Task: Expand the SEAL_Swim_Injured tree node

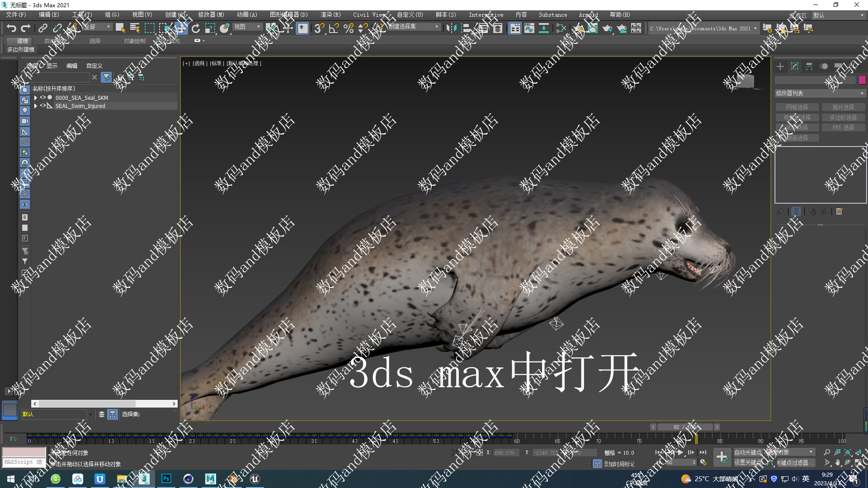Action: point(36,106)
